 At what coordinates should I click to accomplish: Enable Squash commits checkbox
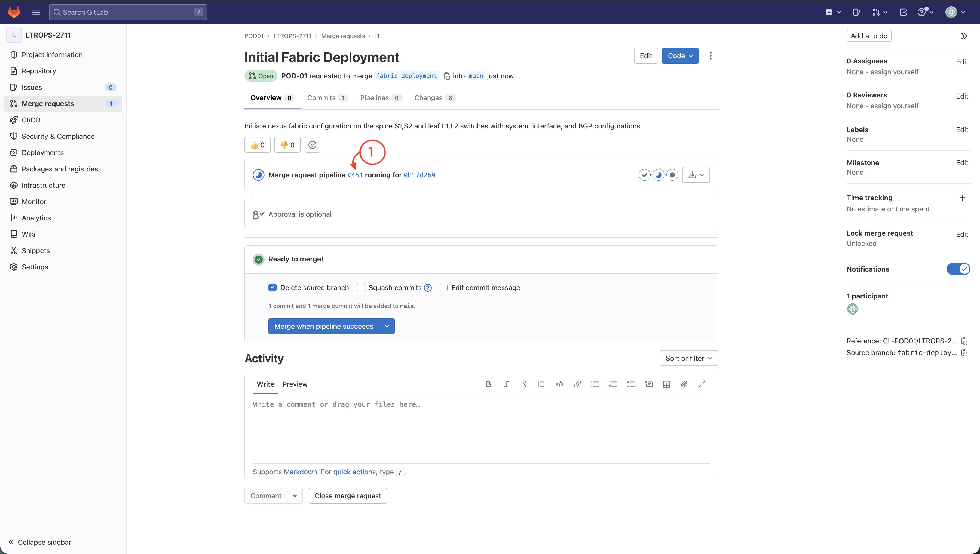tap(361, 288)
